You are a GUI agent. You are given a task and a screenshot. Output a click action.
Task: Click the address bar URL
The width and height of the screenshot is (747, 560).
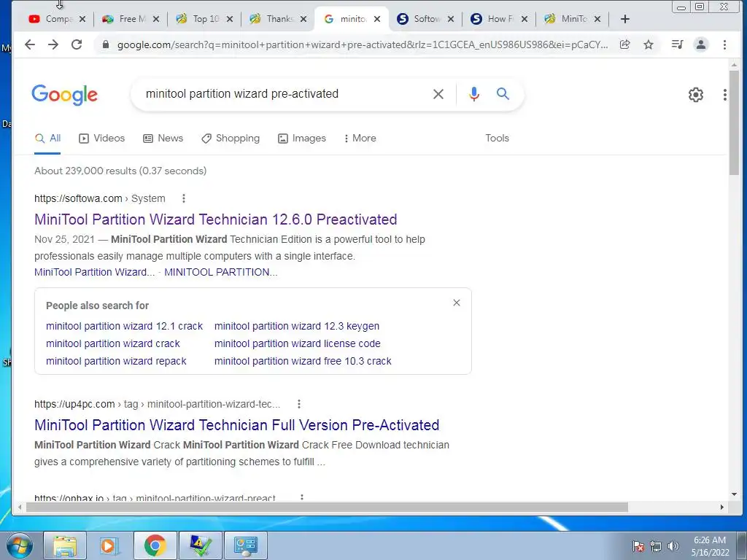[x=362, y=44]
